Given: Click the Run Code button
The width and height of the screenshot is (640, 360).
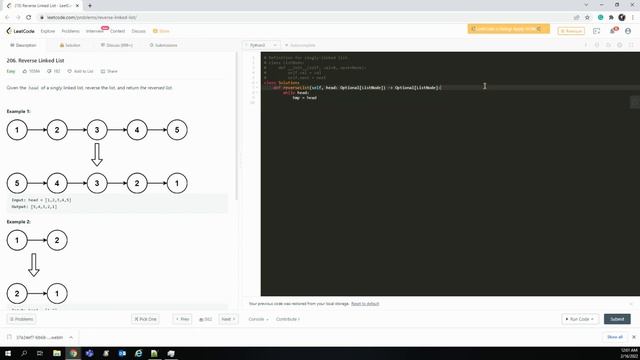Looking at the screenshot, I should (580, 319).
